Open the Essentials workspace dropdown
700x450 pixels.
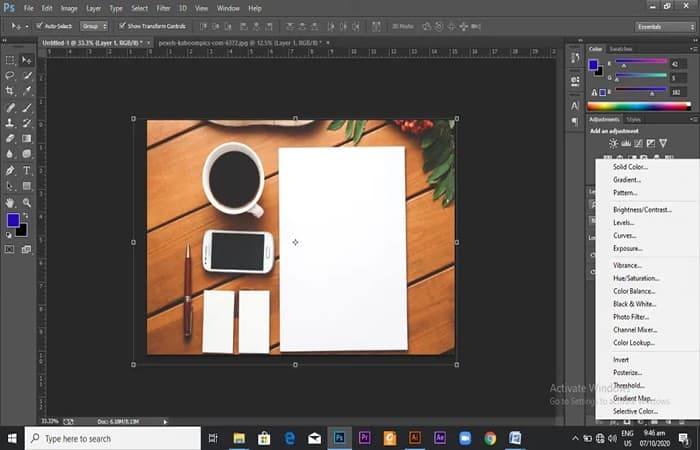point(665,27)
